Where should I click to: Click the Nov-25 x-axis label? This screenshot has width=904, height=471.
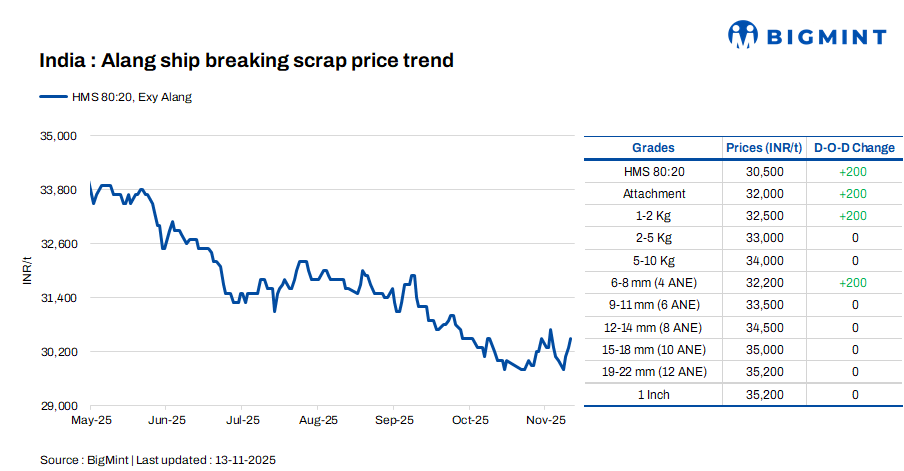546,420
